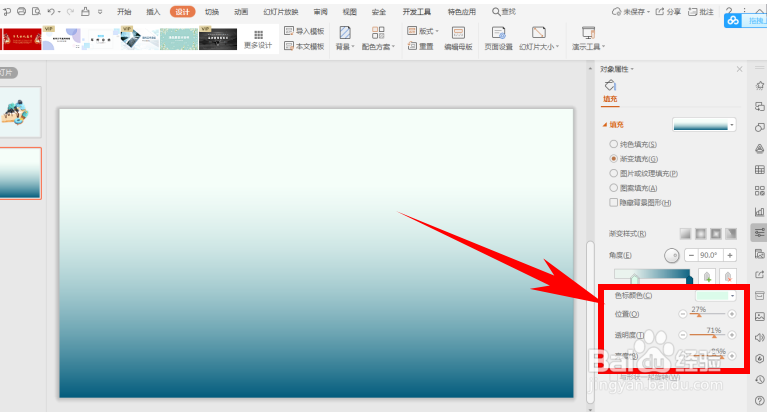Click the sidebar table grid icon
The width and height of the screenshot is (767, 412).
pos(760,169)
